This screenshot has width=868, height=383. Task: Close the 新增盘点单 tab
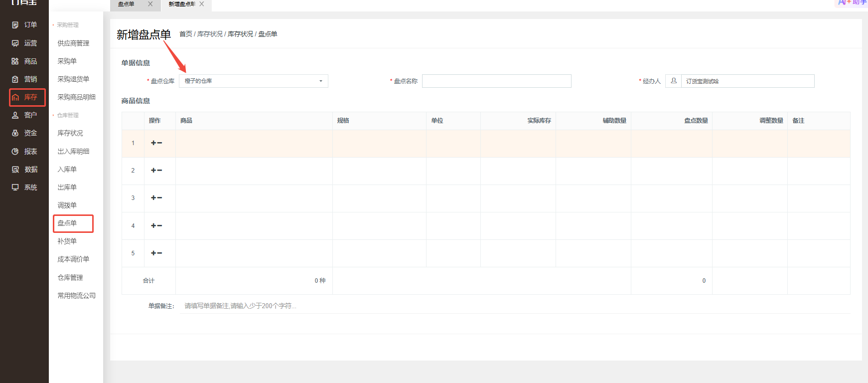(202, 4)
